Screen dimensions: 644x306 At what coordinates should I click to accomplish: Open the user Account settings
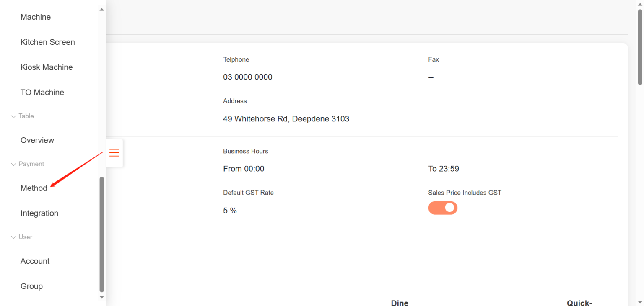coord(35,261)
